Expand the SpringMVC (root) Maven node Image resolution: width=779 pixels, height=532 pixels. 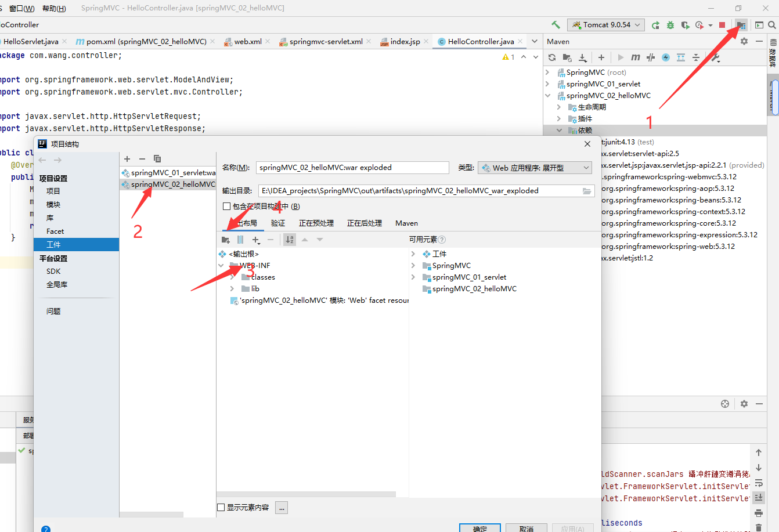tap(547, 73)
